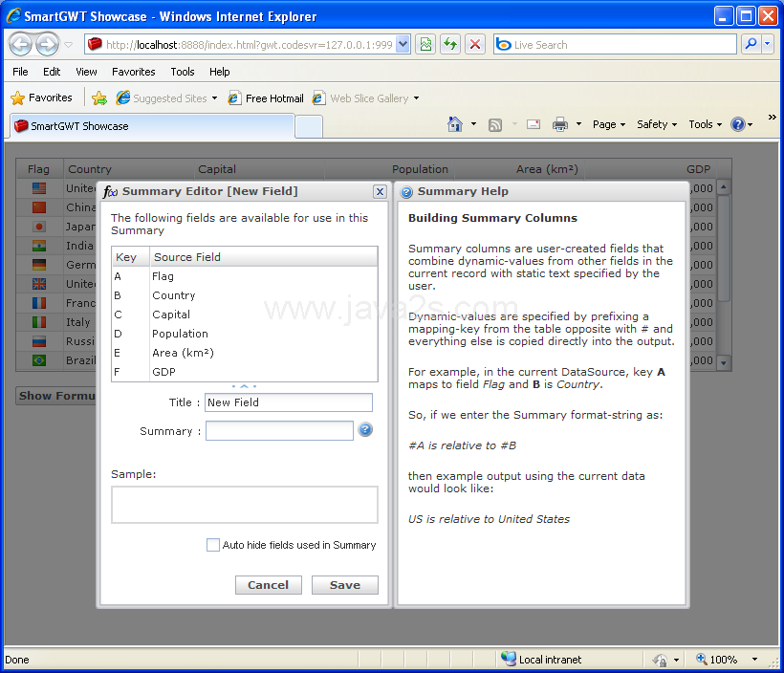Click the Summary Help header icon
Image resolution: width=784 pixels, height=673 pixels.
407,192
